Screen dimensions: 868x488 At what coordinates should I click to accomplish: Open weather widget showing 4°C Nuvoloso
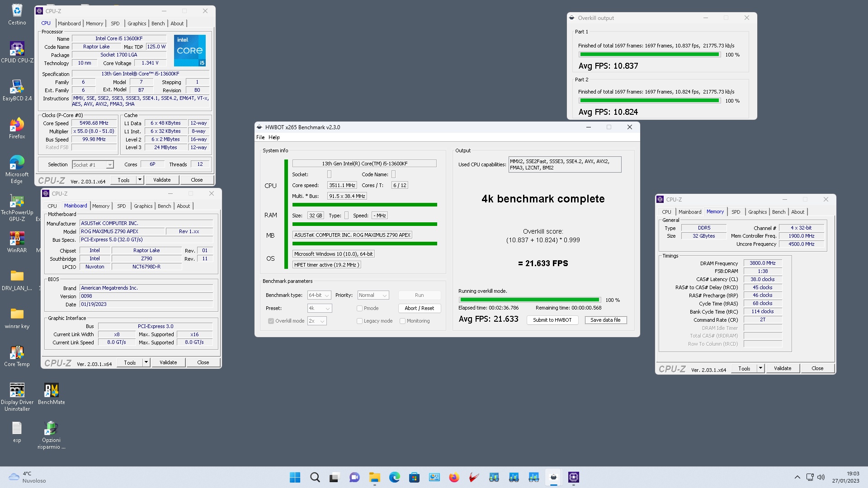[28, 477]
